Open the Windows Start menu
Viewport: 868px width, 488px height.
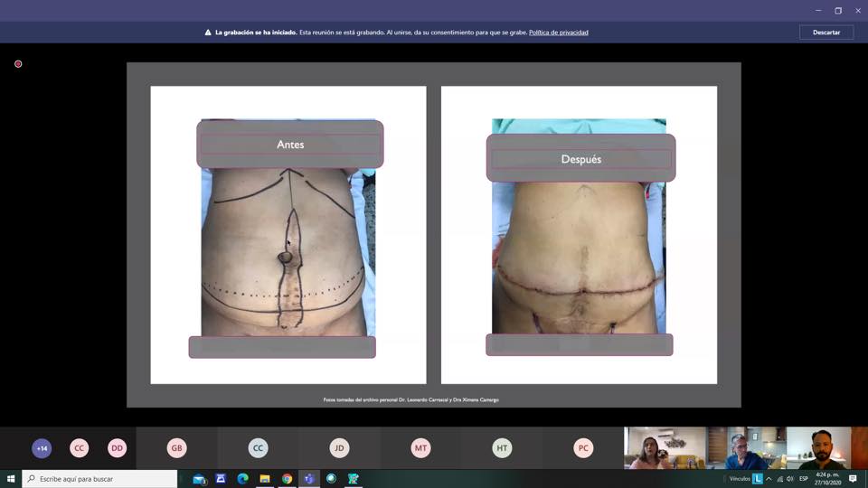click(11, 479)
